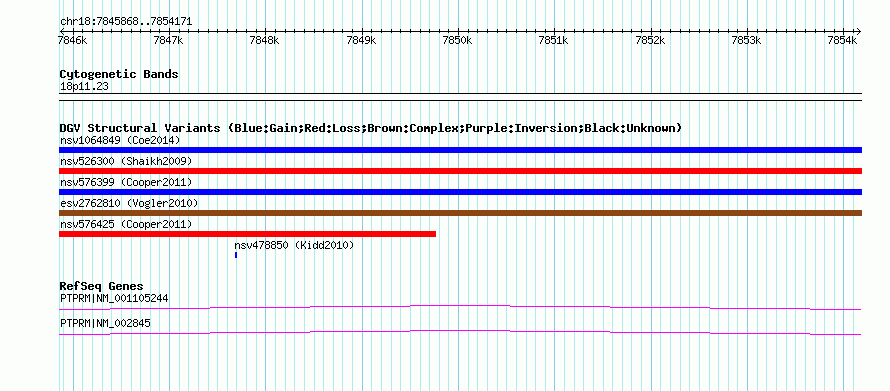This screenshot has height=391, width=890.
Task: Open the nsv576425 (Cooper2011) label
Action: pos(126,224)
